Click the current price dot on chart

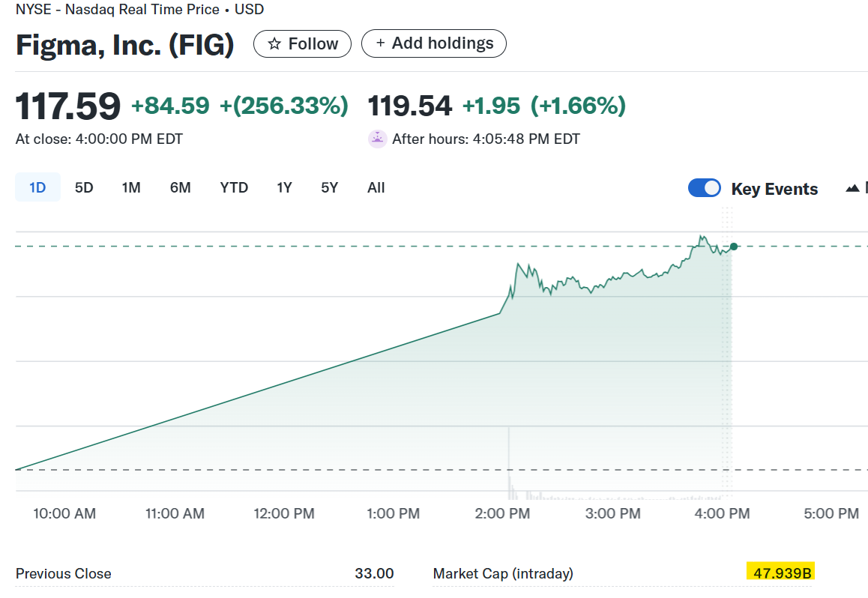[734, 247]
